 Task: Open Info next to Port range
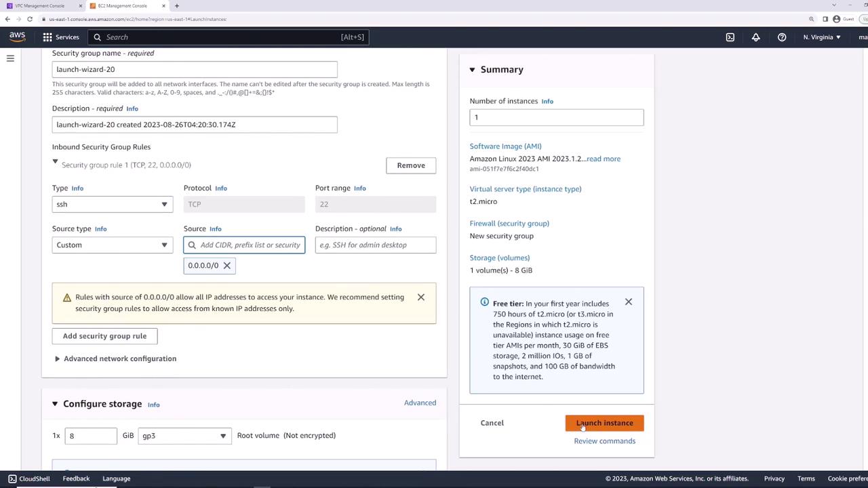click(x=359, y=188)
